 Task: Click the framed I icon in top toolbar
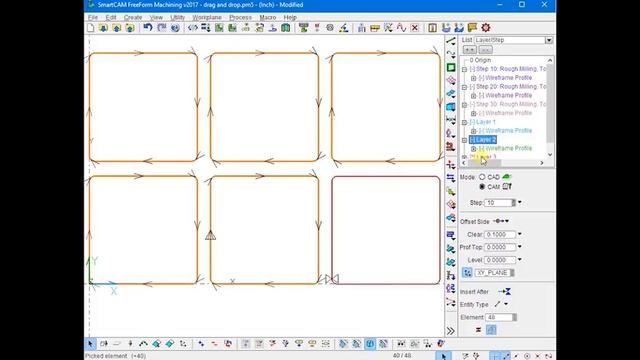(x=433, y=28)
